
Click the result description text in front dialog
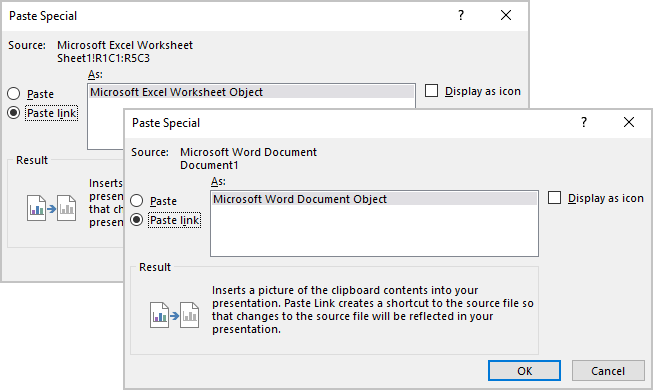coord(373,310)
